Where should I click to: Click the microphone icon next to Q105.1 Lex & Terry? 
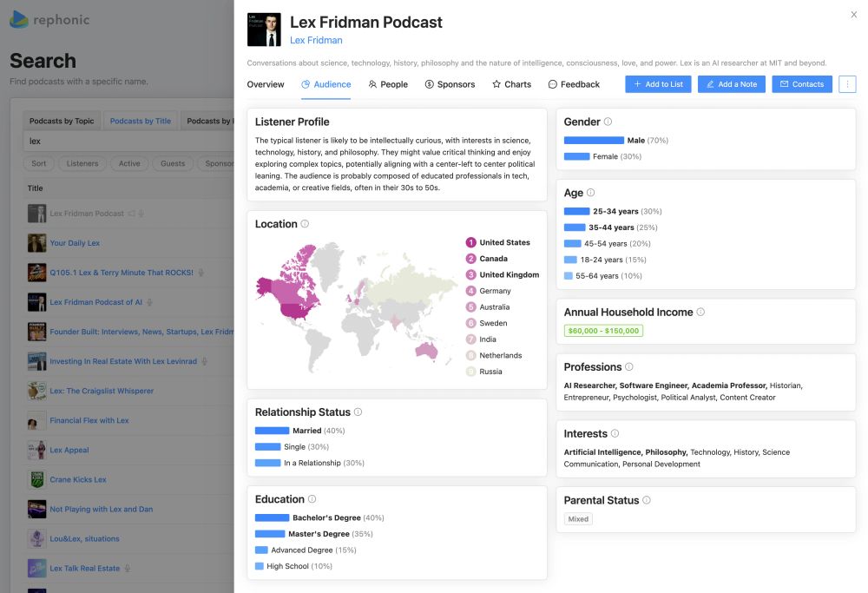[x=201, y=273]
